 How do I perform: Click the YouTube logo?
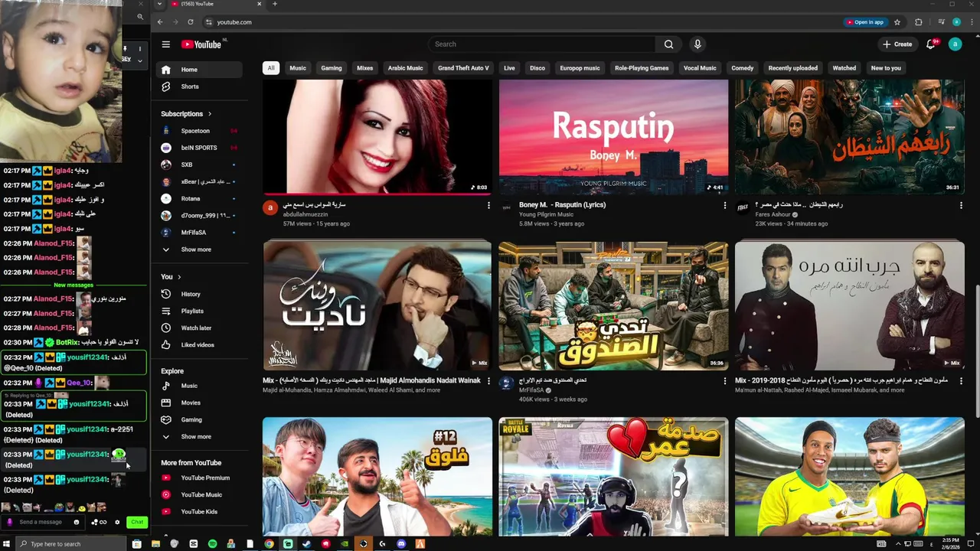coord(201,44)
